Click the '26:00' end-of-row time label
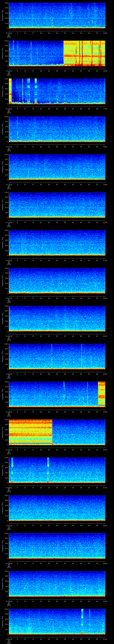This screenshot has width=114, height=644. (105, 450)
